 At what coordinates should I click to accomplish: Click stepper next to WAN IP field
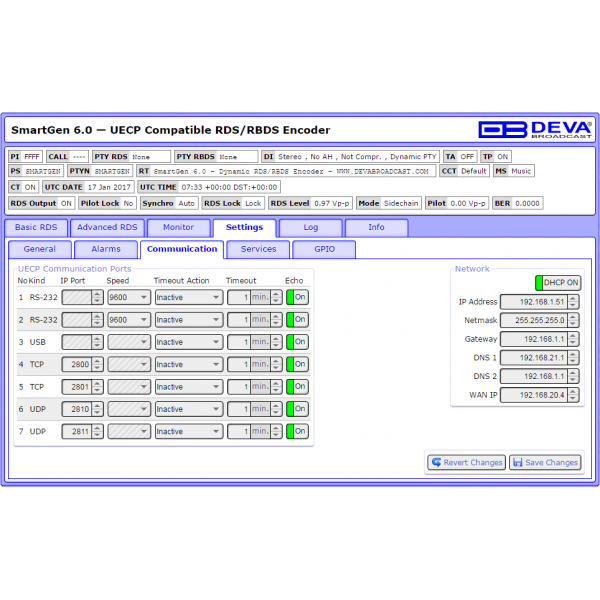click(573, 395)
